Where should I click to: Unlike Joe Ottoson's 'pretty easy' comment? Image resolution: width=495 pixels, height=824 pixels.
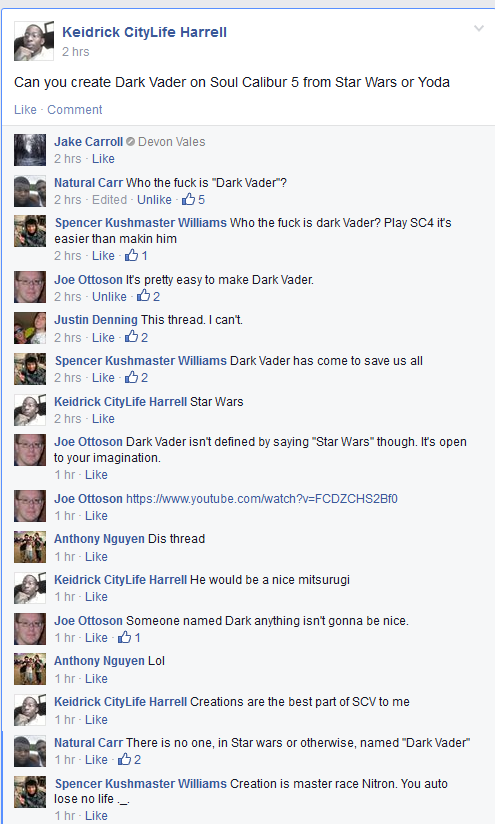point(109,296)
